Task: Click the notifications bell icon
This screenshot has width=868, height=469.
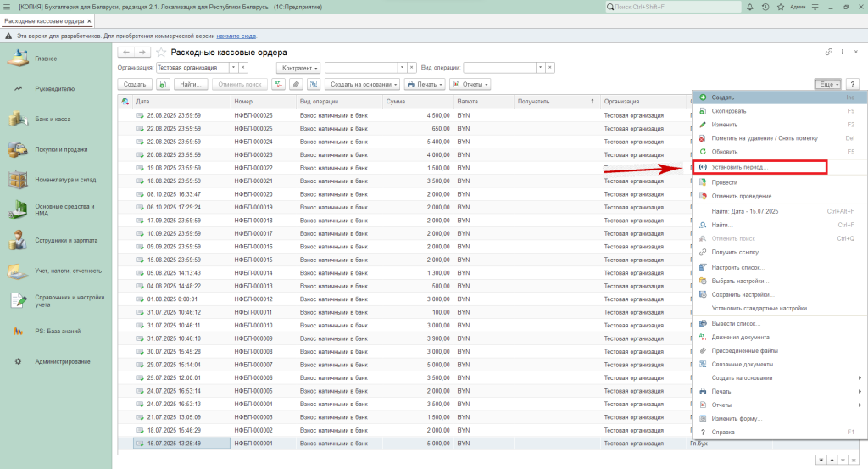Action: tap(750, 7)
